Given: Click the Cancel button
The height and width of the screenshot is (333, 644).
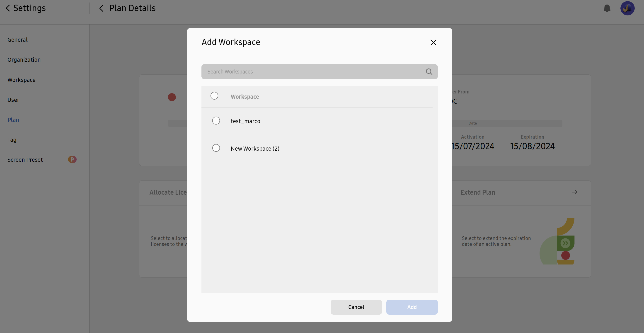Looking at the screenshot, I should pos(356,307).
